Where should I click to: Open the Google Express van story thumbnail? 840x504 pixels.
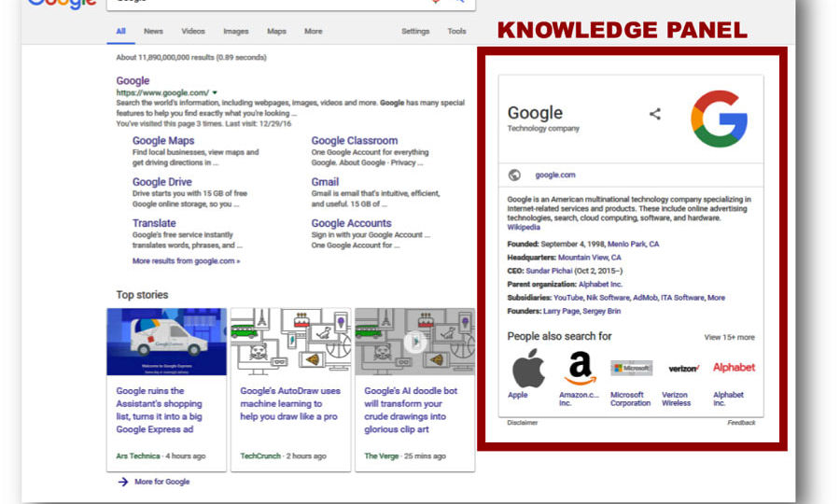[166, 342]
